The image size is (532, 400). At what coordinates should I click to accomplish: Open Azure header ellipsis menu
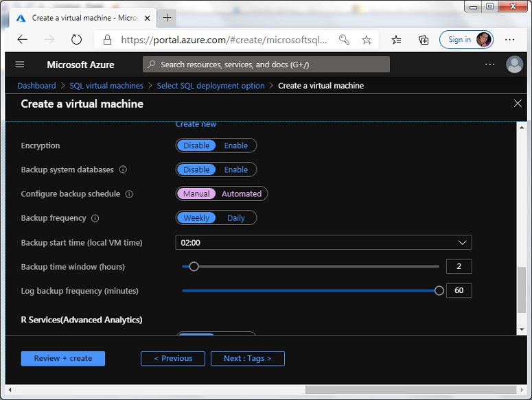point(489,64)
